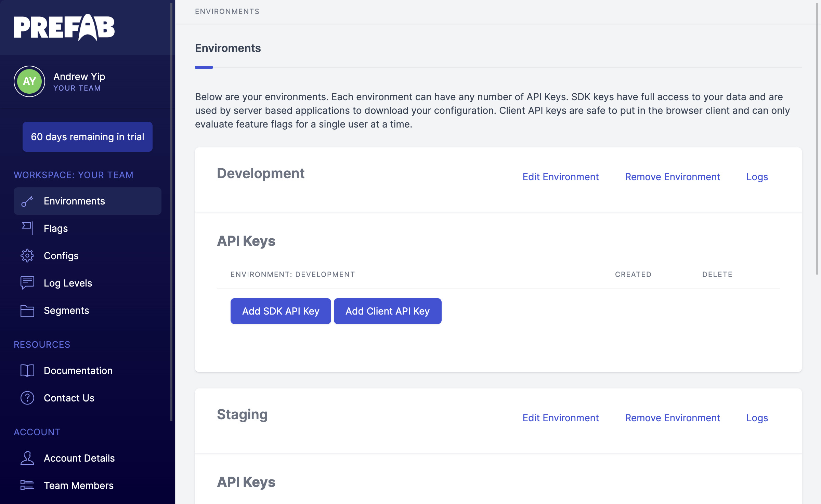Click the Contact Us help icon
The image size is (821, 504).
pyautogui.click(x=27, y=397)
